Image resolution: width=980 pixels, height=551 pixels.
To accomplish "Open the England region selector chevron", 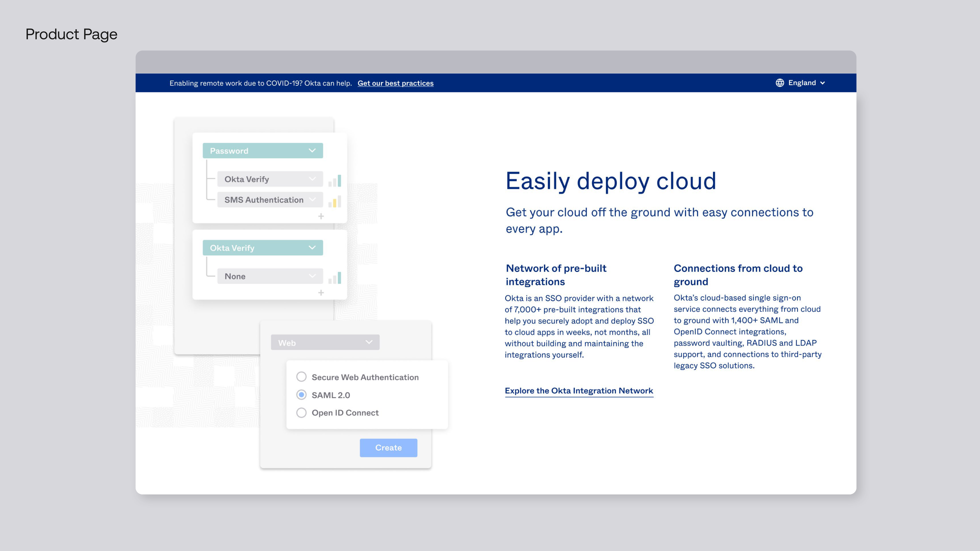I will point(823,83).
